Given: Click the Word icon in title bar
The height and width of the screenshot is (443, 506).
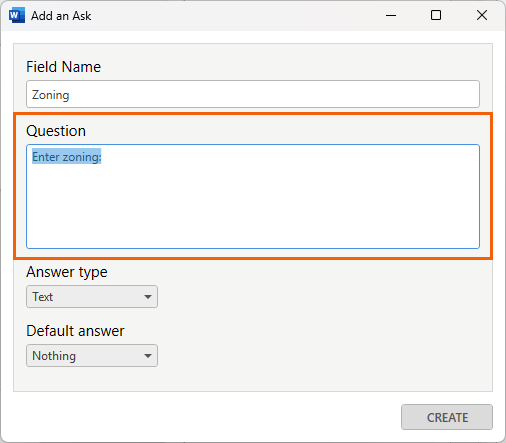Looking at the screenshot, I should click(17, 16).
